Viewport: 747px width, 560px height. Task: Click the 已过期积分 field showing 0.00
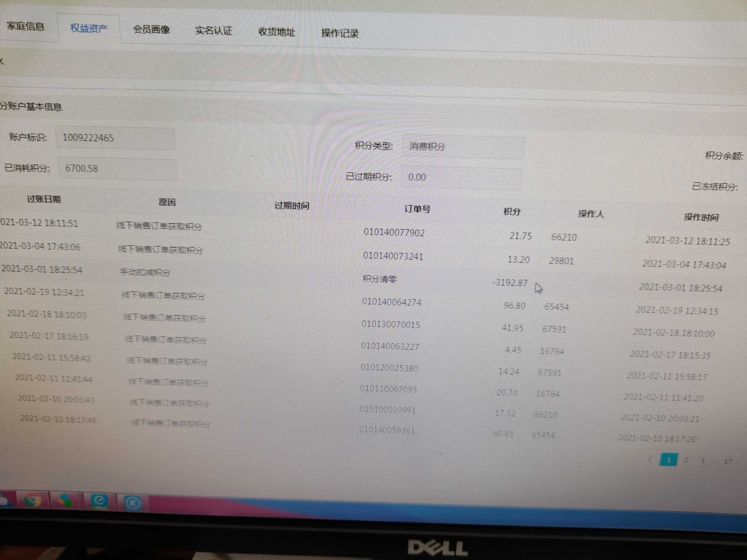(x=461, y=178)
